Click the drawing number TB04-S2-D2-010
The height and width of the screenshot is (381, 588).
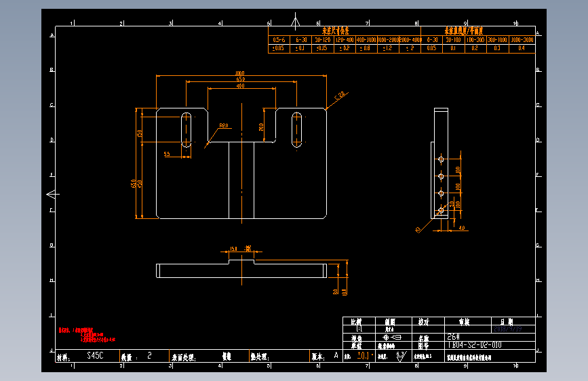(474, 344)
